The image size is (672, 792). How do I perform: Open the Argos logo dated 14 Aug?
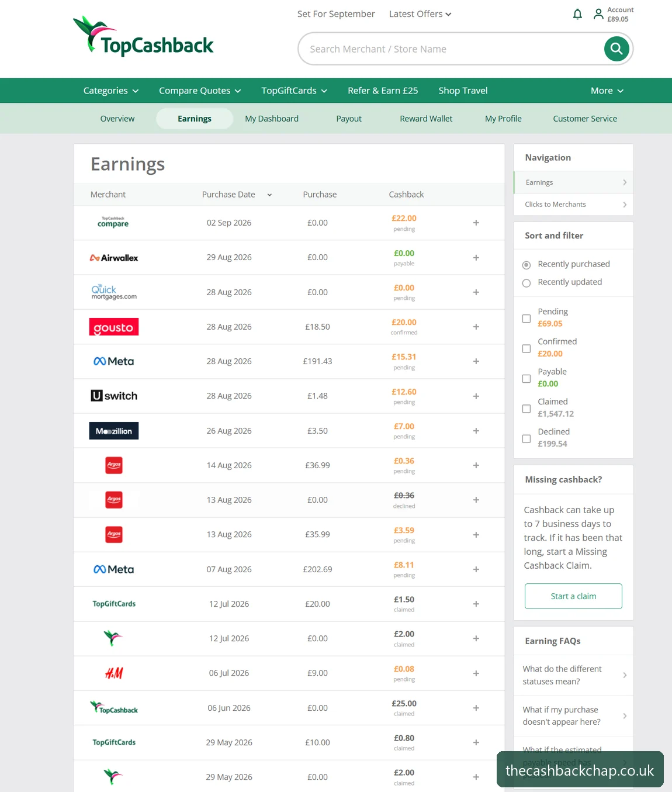pos(114,465)
